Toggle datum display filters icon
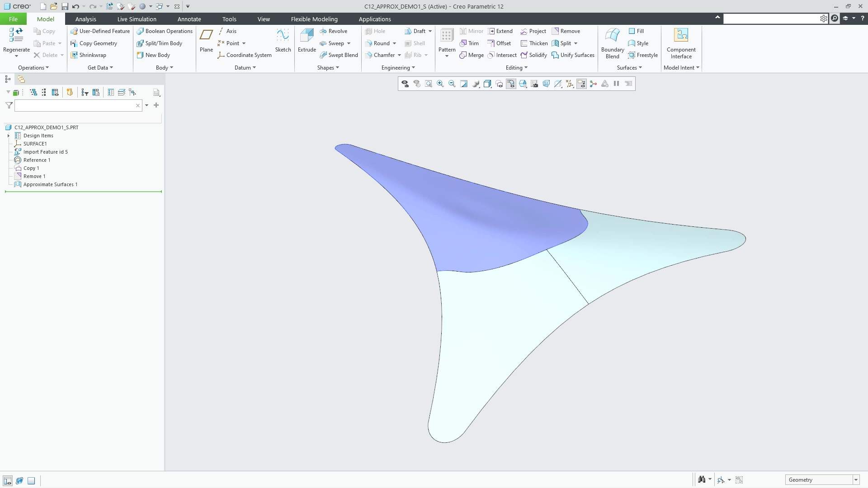This screenshot has width=868, height=488. [569, 84]
